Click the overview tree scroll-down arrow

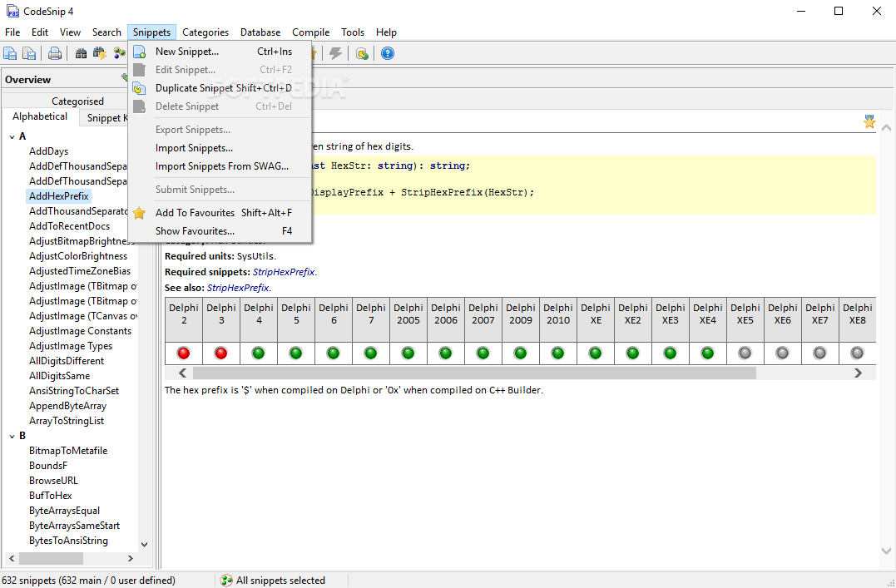(x=144, y=545)
